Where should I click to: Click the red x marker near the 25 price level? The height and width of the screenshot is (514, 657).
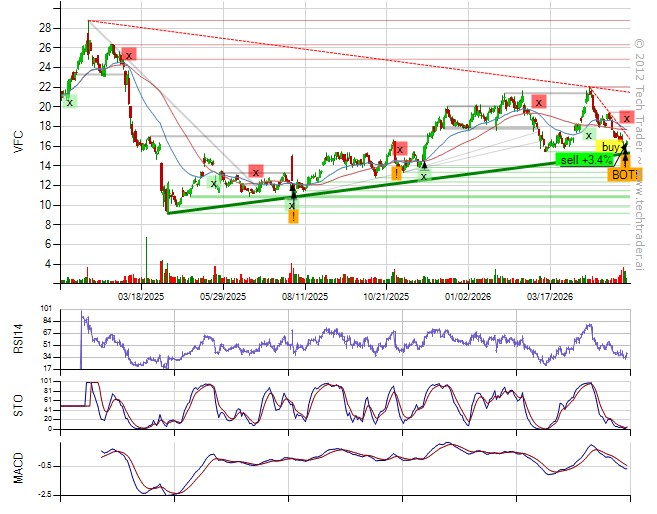click(129, 55)
